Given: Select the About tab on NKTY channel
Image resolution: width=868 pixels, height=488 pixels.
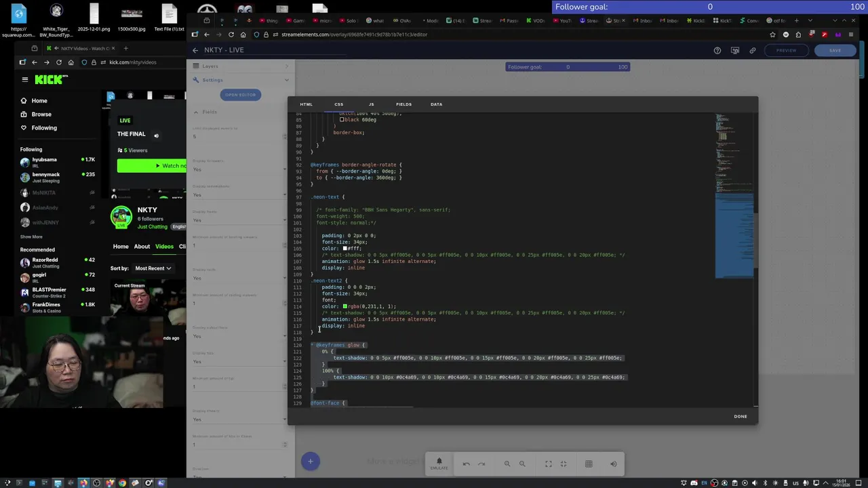Looking at the screenshot, I should pos(142,247).
